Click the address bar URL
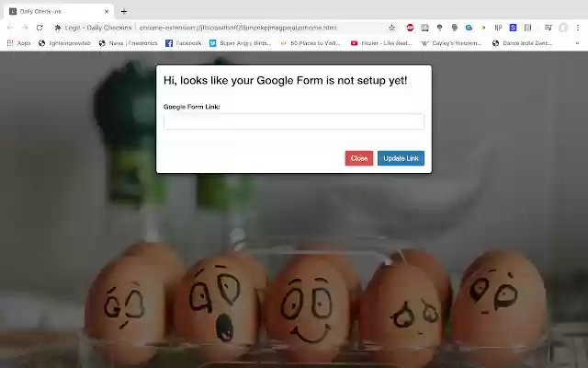 coord(238,28)
